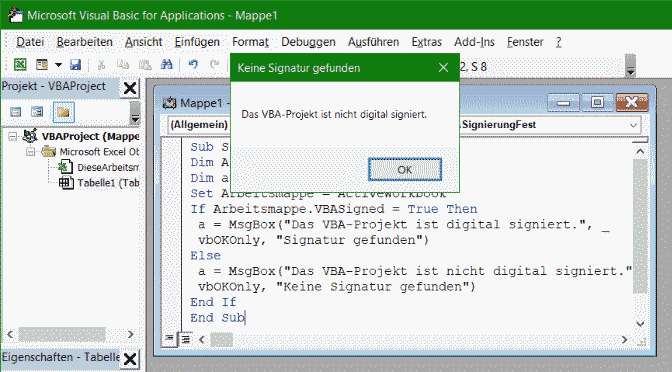Click the Mappe1 code window title icon
Viewport: 672px width, 372px height.
click(x=170, y=103)
